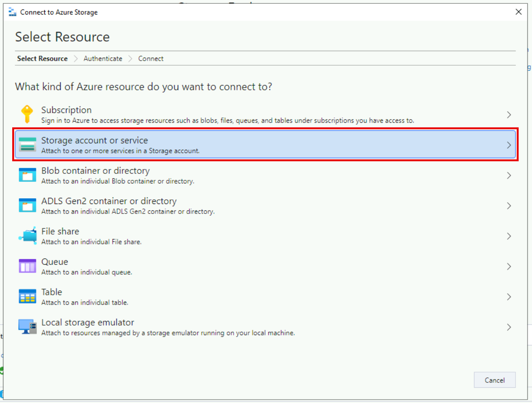
Task: Click the ADLS Gen2 container icon
Action: [x=27, y=206]
